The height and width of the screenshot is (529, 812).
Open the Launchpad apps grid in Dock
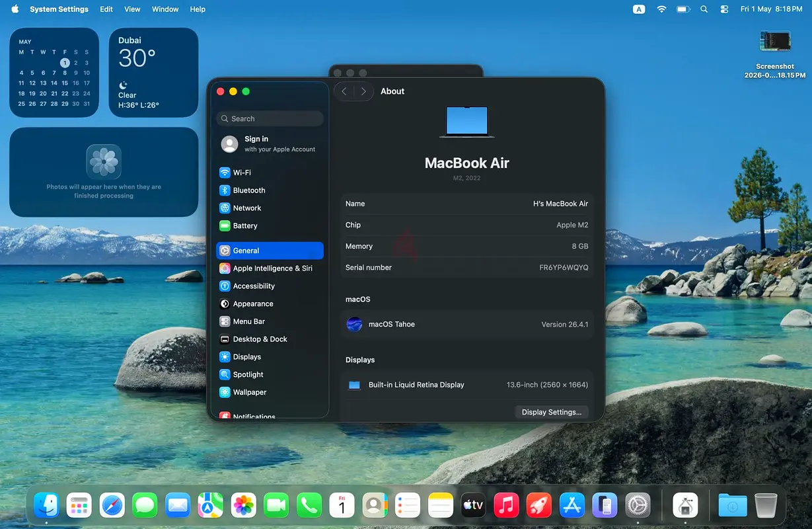79,506
